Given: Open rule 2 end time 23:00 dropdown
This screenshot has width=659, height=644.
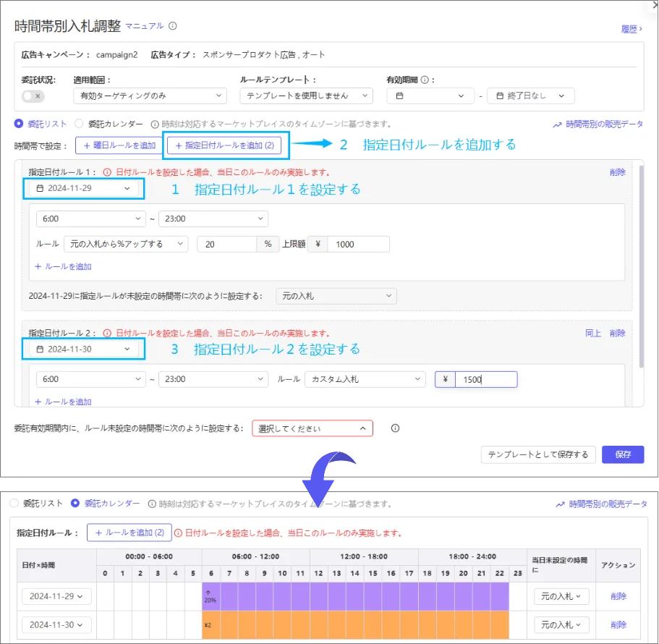Looking at the screenshot, I should pos(213,379).
